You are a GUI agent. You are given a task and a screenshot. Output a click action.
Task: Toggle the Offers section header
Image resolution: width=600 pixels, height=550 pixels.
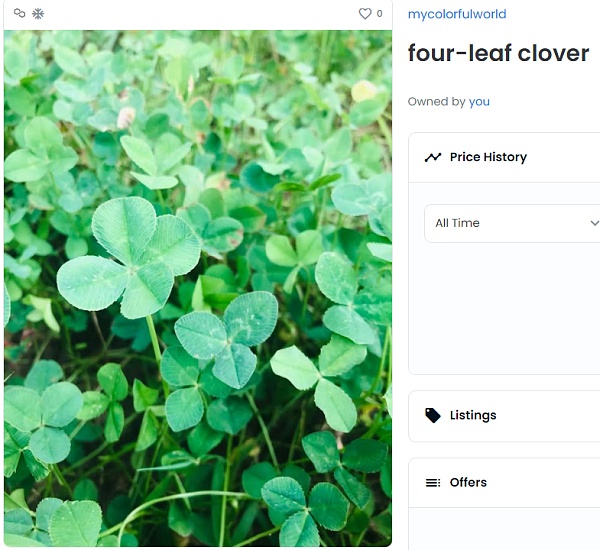pyautogui.click(x=504, y=483)
